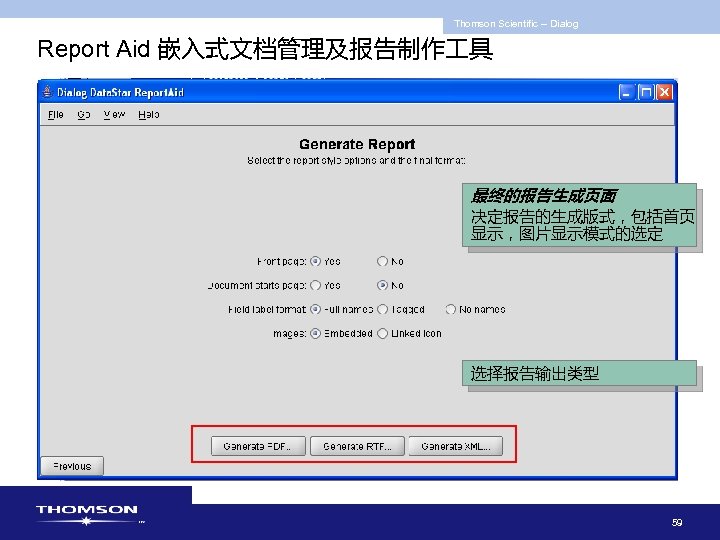Screen dimensions: 720x540
Task: Select Linked Icon images option
Action: pos(382,333)
